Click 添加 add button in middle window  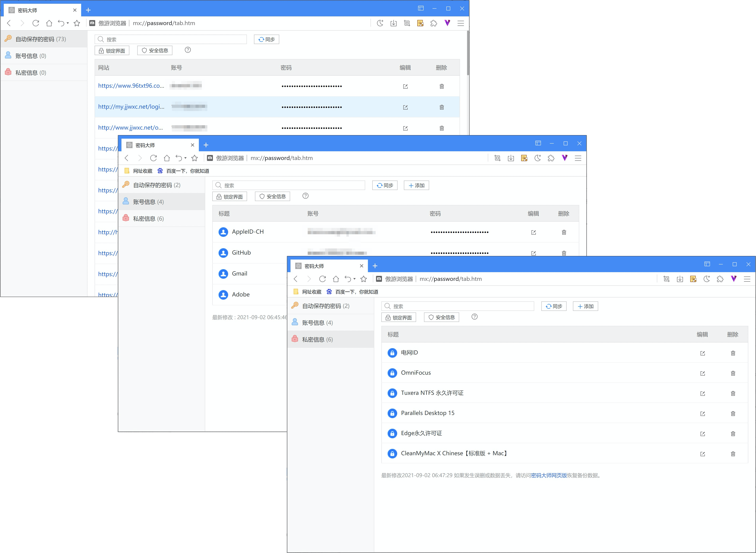click(x=416, y=185)
